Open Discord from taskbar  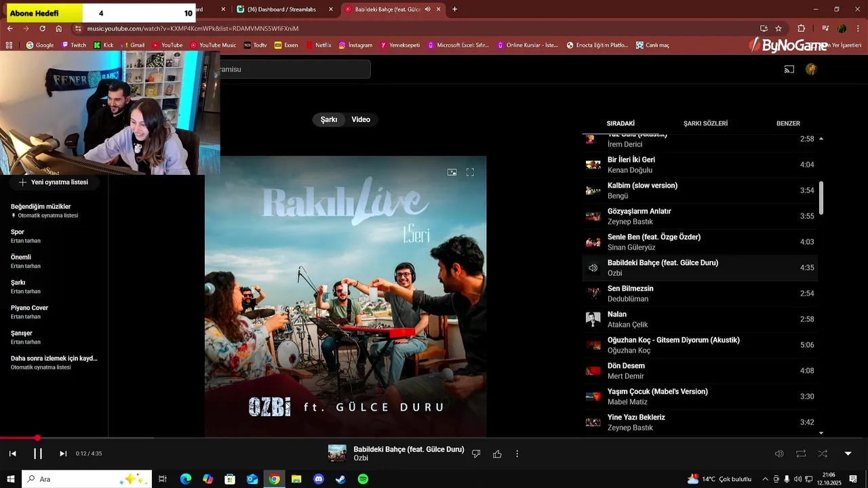click(319, 479)
